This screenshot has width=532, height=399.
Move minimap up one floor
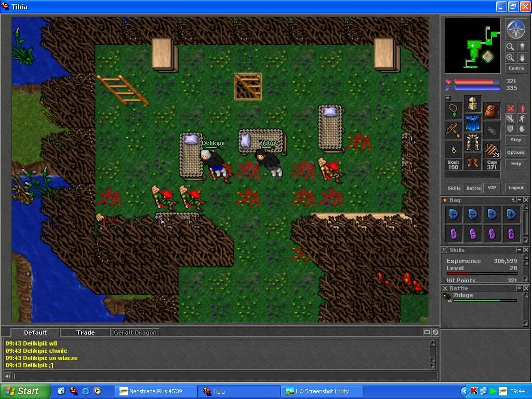pos(522,46)
